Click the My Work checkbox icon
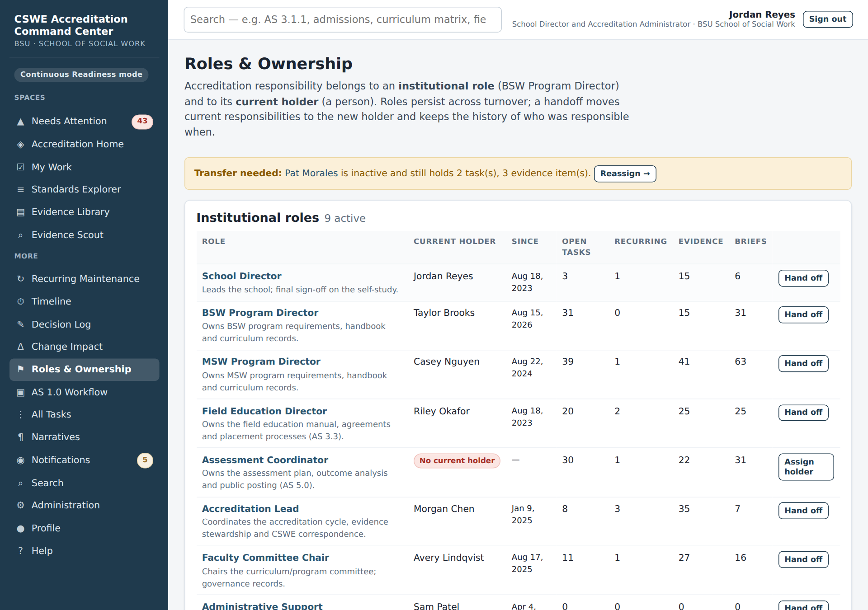868x610 pixels. click(20, 167)
